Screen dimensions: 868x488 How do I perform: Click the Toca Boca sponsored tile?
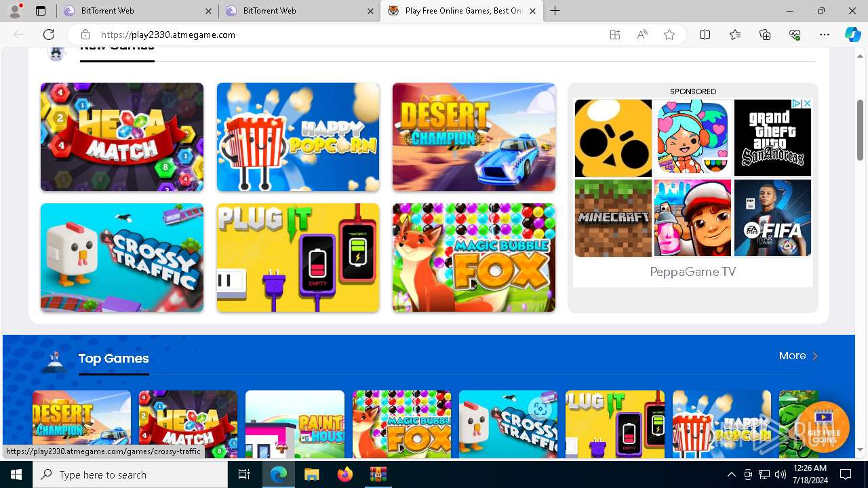pos(692,138)
